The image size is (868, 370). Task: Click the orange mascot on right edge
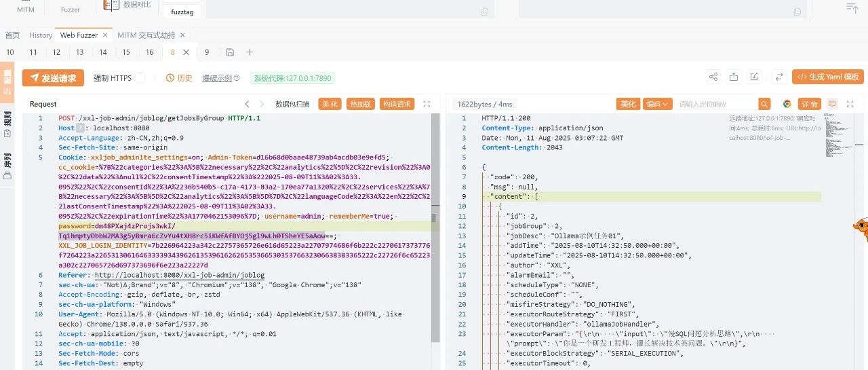[861, 229]
